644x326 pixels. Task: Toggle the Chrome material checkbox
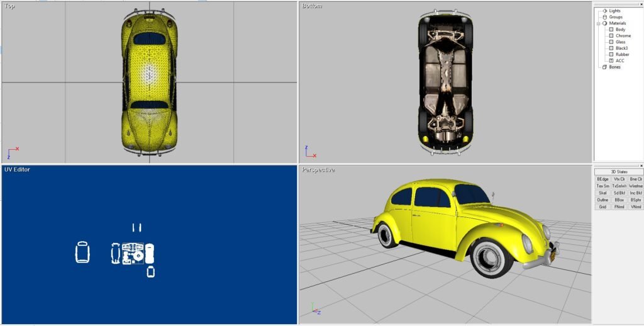pos(611,36)
